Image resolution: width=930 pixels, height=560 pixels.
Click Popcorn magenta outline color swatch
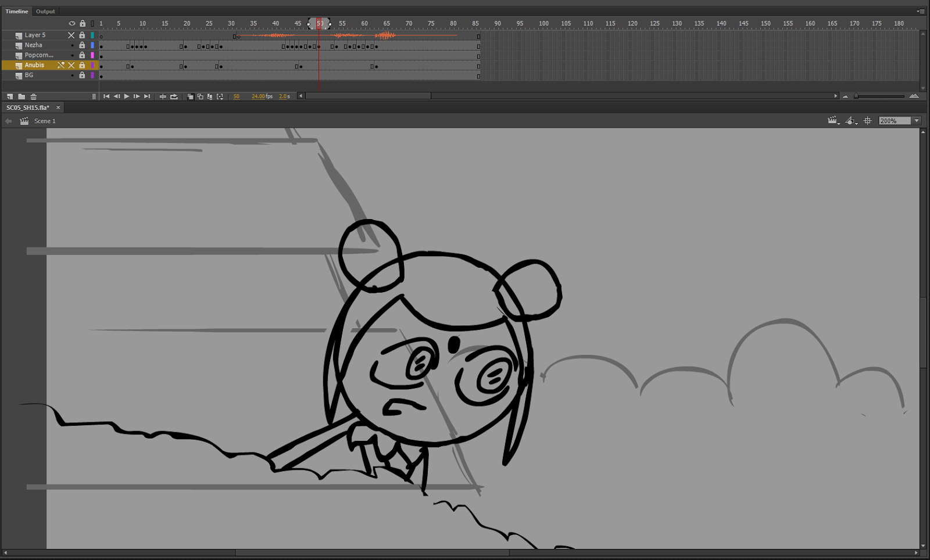[92, 55]
